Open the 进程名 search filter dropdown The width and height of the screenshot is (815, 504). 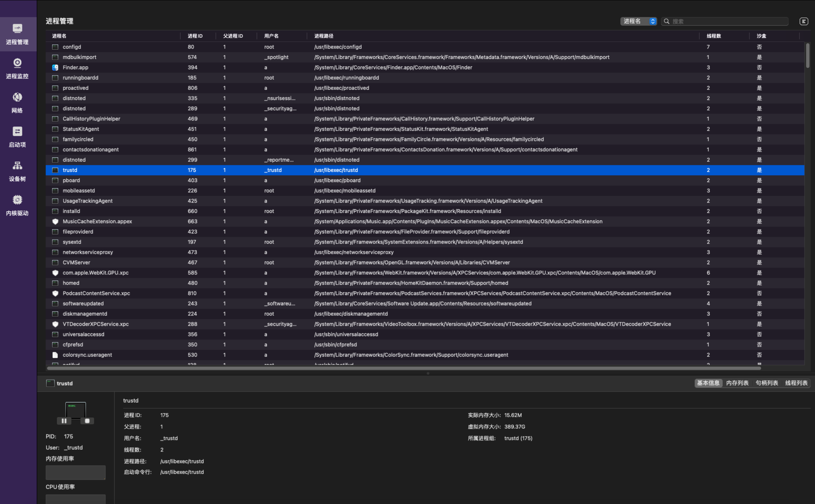[638, 21]
